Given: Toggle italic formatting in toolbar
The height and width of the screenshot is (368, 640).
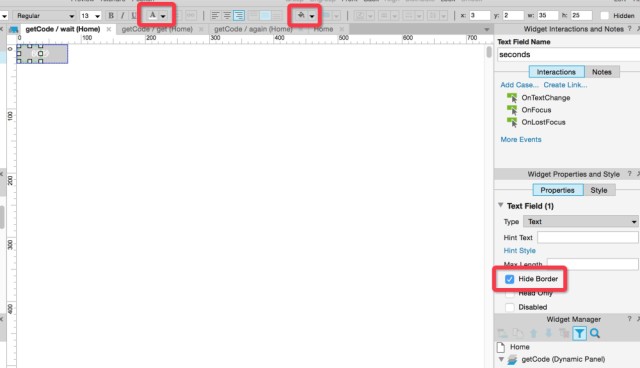Looking at the screenshot, I should (x=122, y=16).
